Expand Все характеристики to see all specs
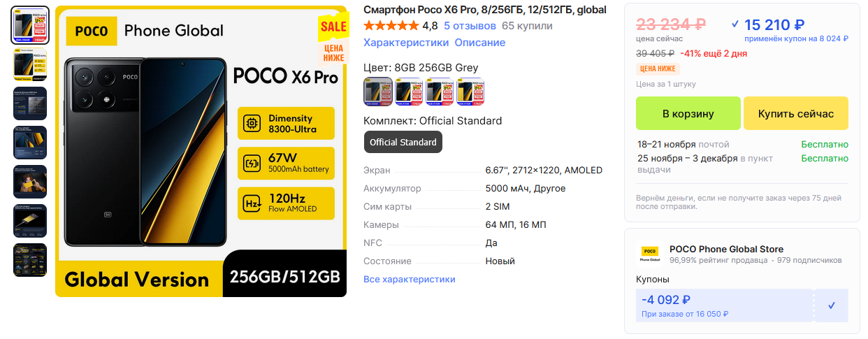 tap(409, 279)
